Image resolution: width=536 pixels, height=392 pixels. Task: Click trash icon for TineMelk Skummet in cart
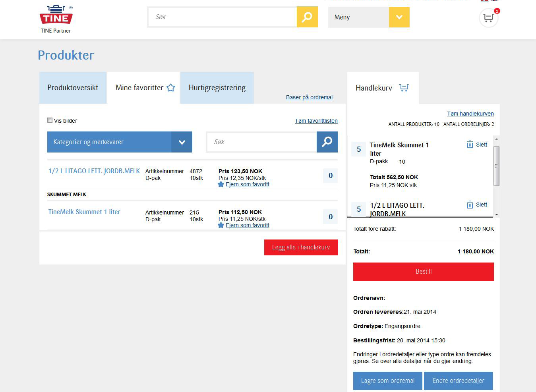click(x=470, y=145)
